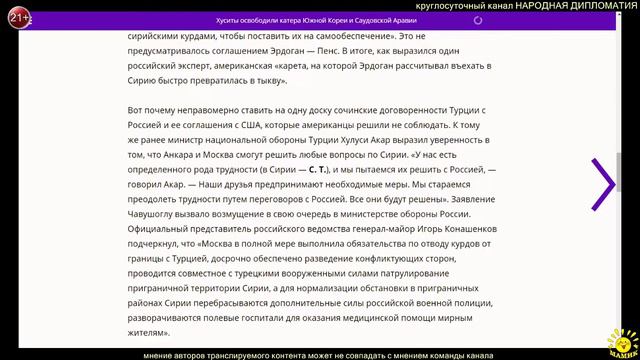Image resolution: width=640 pixels, height=360 pixels.
Task: Click the page vertical scrollbar thumb
Action: pyautogui.click(x=619, y=172)
